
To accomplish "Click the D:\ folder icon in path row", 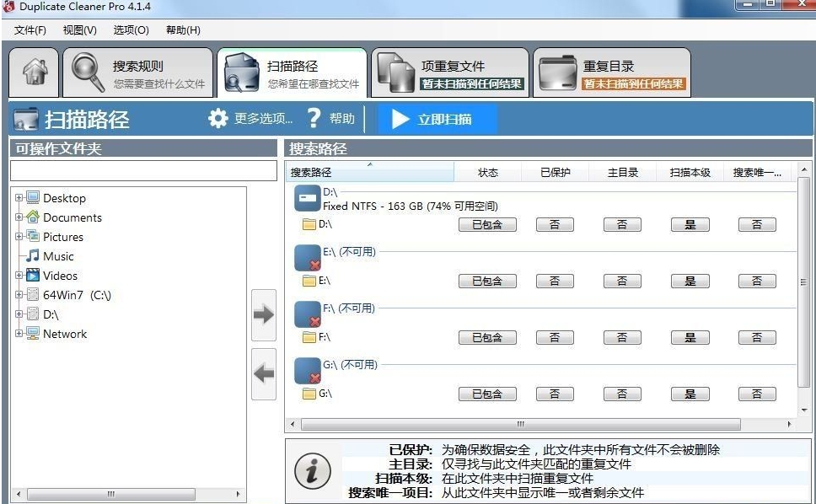I will click(x=309, y=224).
